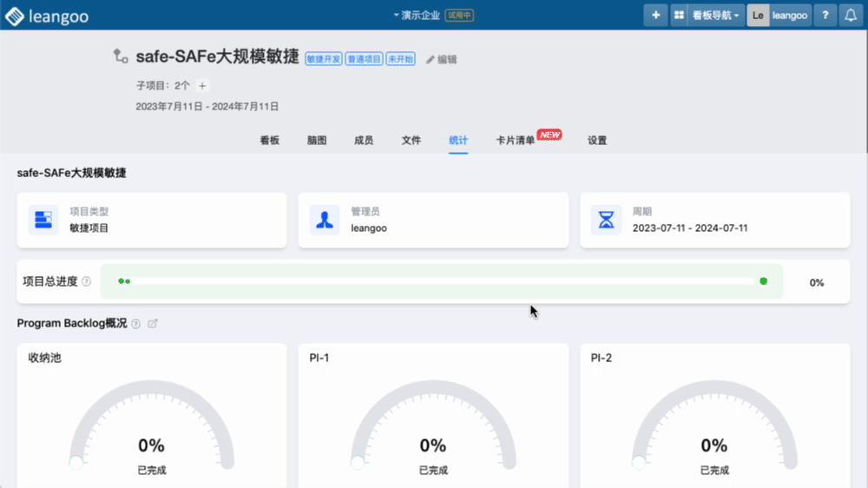Click the help icon beside 项目总进度
The width and height of the screenshot is (868, 488).
[86, 282]
